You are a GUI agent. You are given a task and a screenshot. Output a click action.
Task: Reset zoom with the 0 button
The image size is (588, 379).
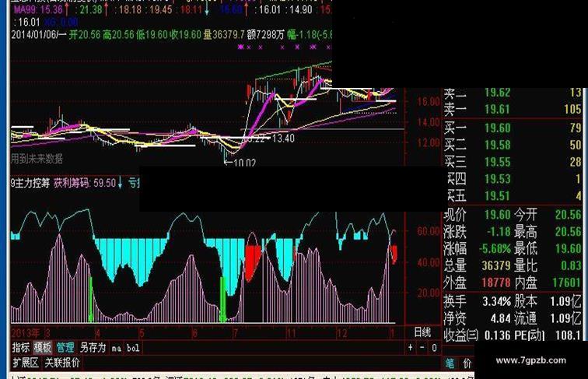(x=434, y=348)
